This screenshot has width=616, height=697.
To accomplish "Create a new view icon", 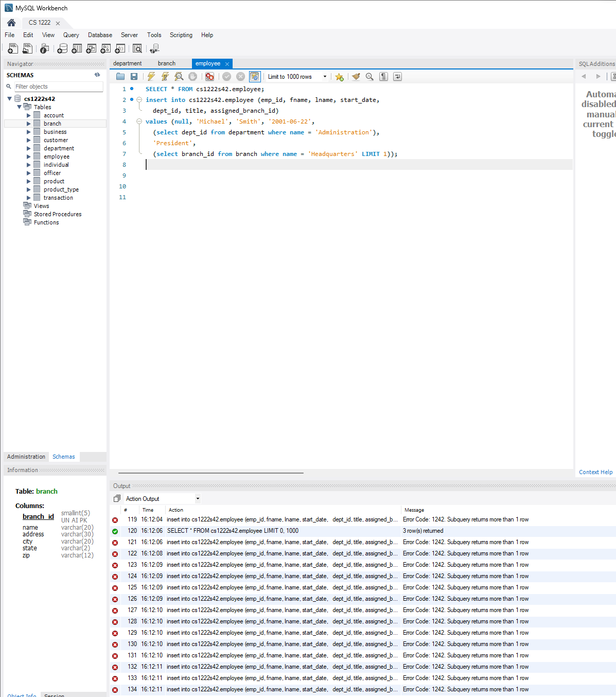I will pyautogui.click(x=91, y=48).
